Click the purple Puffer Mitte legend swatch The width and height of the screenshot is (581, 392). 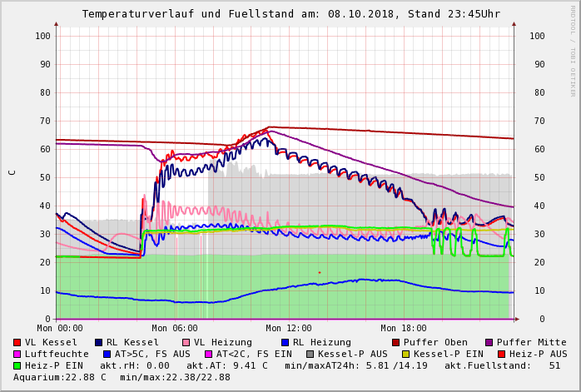[489, 342]
